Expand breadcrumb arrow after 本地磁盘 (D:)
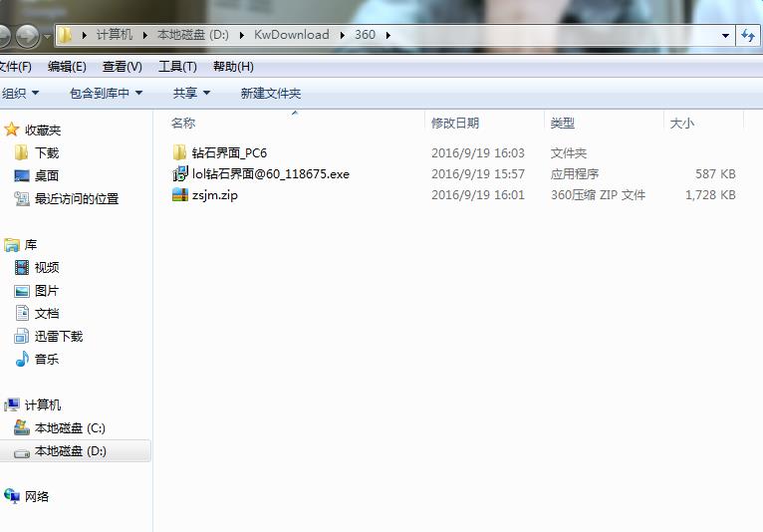Screen dimensions: 763x532 click(x=242, y=35)
